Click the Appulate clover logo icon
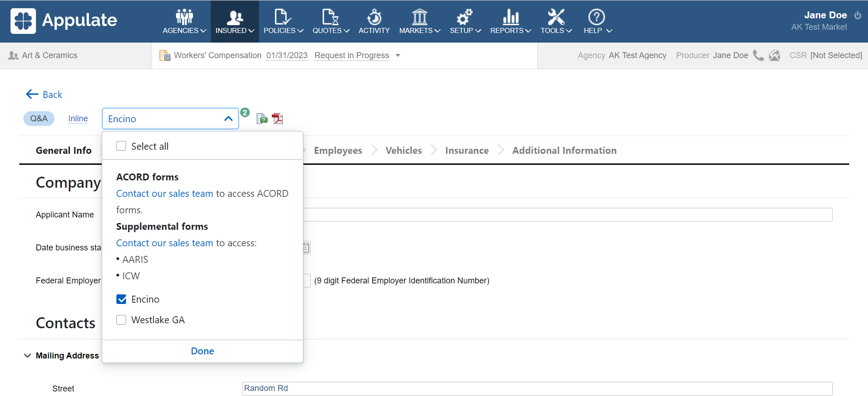 pos(23,21)
